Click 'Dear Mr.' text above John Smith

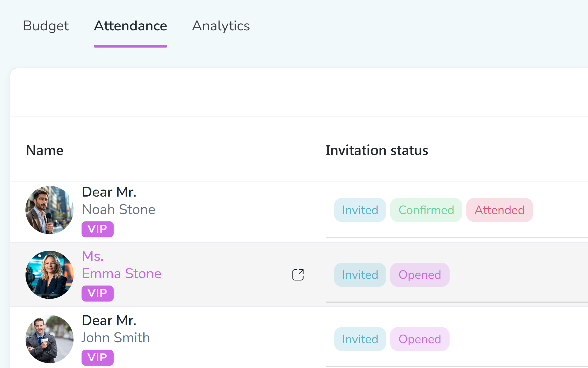(109, 320)
